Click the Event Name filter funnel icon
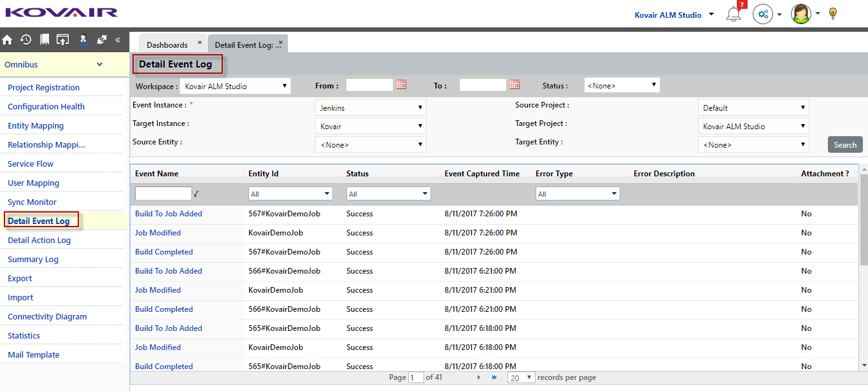Viewport: 868px width, 392px height. (x=196, y=193)
